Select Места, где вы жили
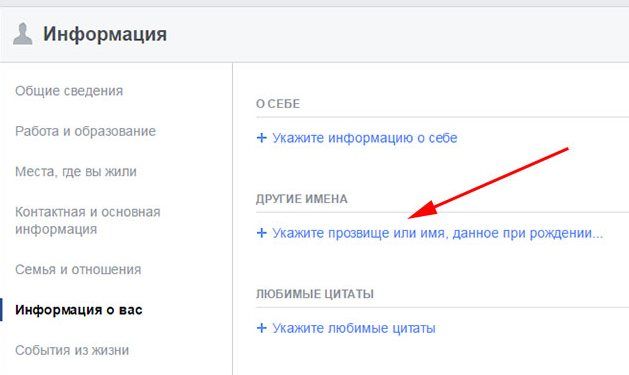 tap(76, 172)
